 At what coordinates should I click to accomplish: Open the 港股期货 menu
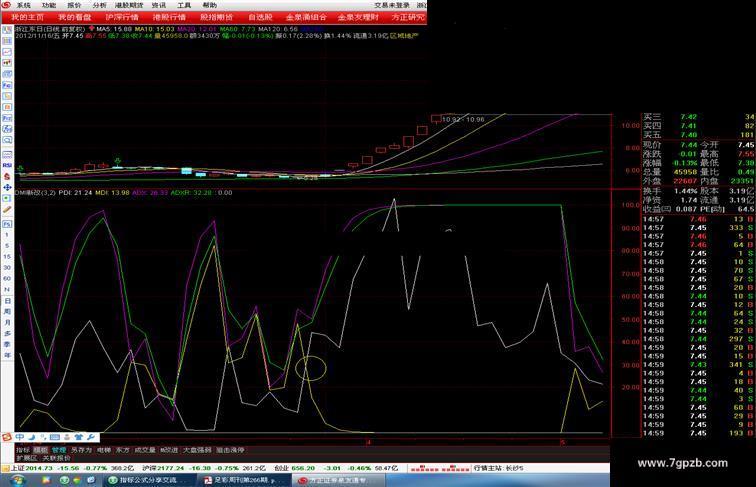(129, 5)
